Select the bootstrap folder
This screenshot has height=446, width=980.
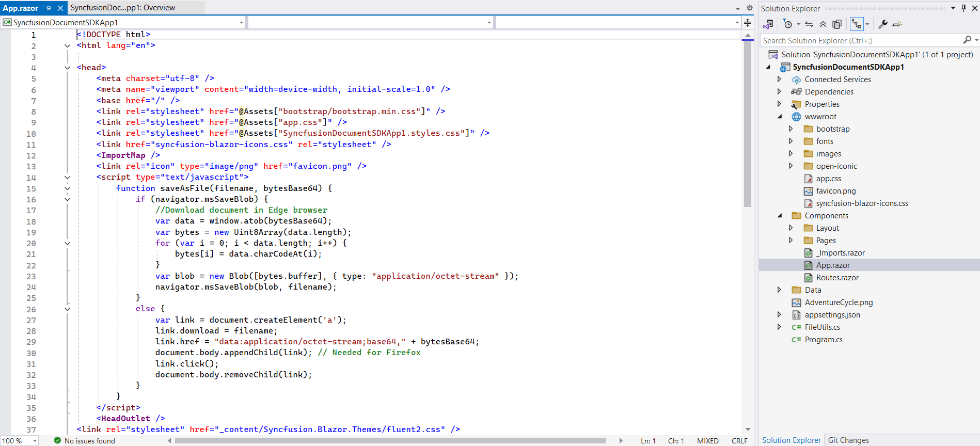pos(832,129)
